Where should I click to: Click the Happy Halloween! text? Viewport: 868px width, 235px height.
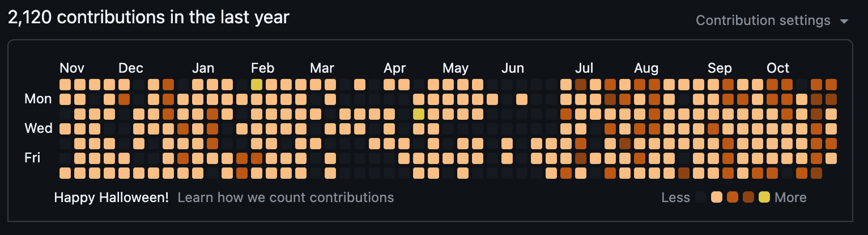(112, 198)
